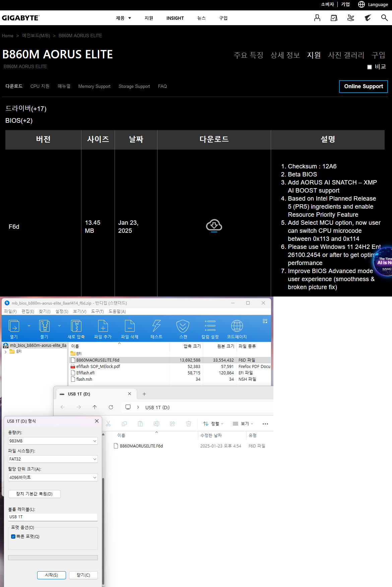Sort by 압축 크기 column header
This screenshot has width=392, height=587.
(192, 346)
